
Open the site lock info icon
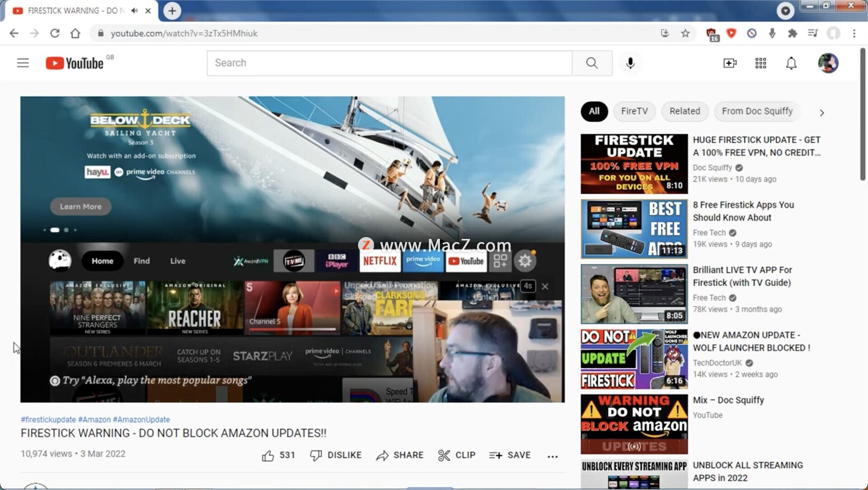[x=101, y=33]
